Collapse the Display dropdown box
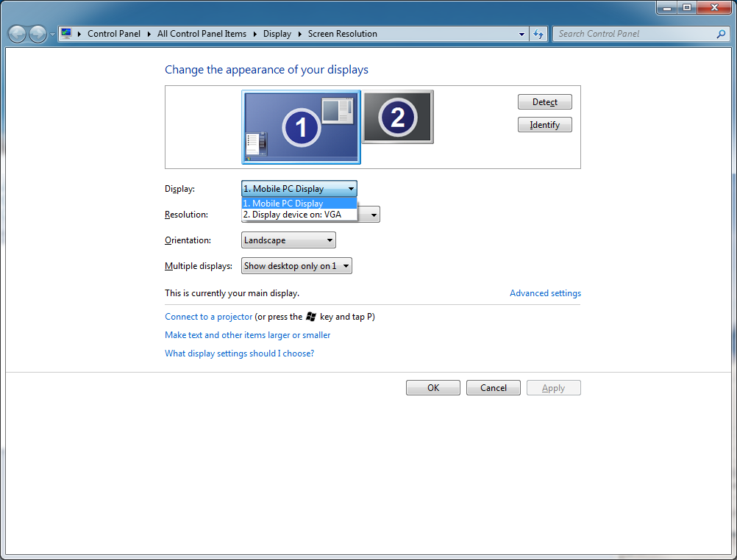737x560 pixels. coord(299,189)
